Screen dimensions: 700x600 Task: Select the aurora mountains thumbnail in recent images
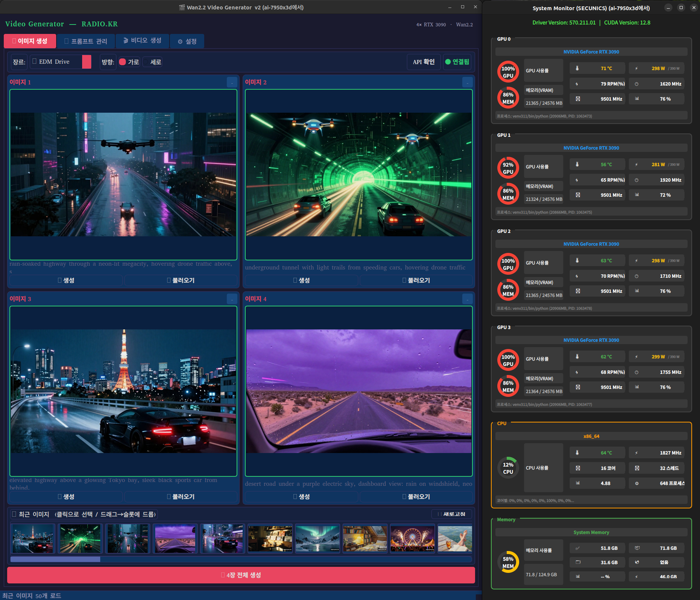click(317, 539)
